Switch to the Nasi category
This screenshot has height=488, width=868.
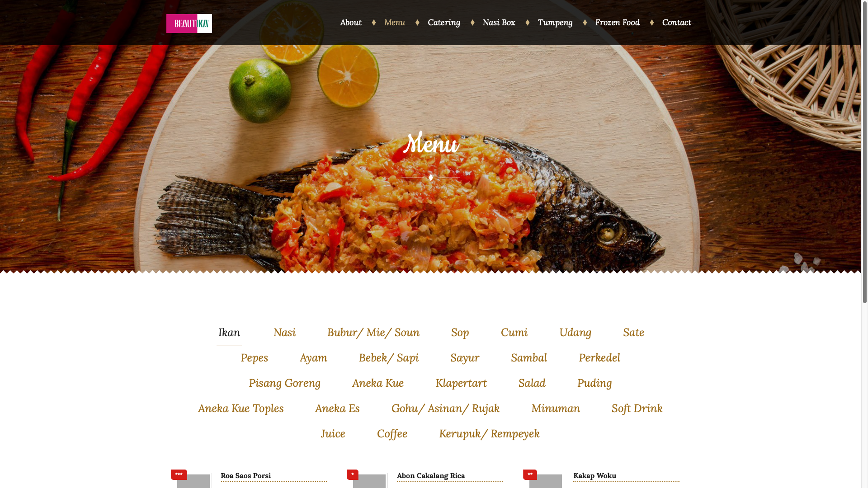[x=284, y=333]
